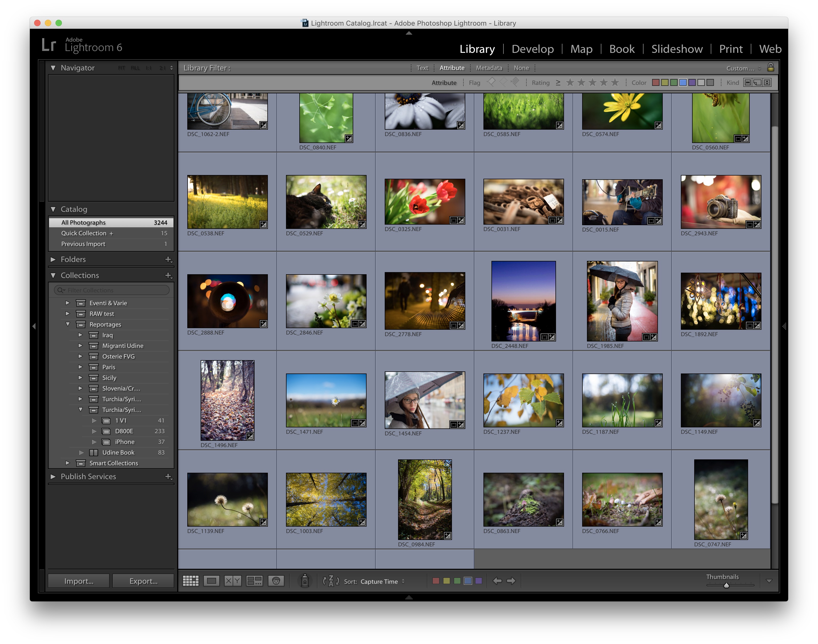Image resolution: width=818 pixels, height=644 pixels.
Task: Open the Custom filter preset dropdown
Action: [743, 68]
